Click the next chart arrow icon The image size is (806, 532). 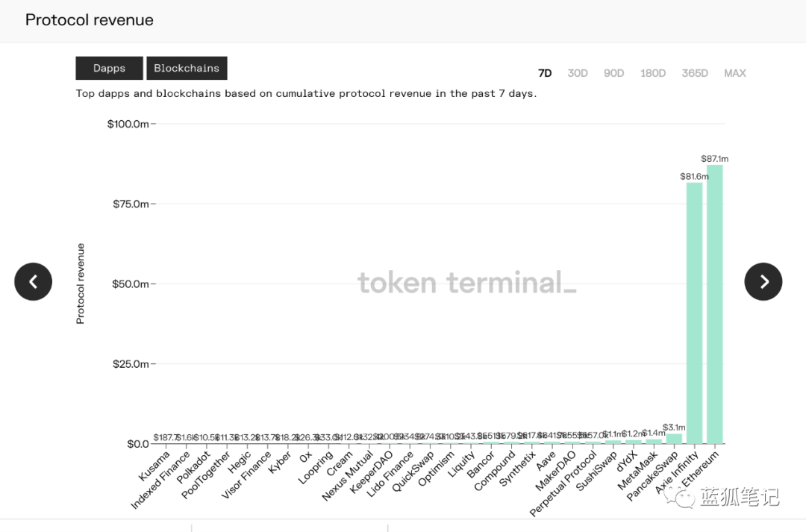(x=763, y=281)
